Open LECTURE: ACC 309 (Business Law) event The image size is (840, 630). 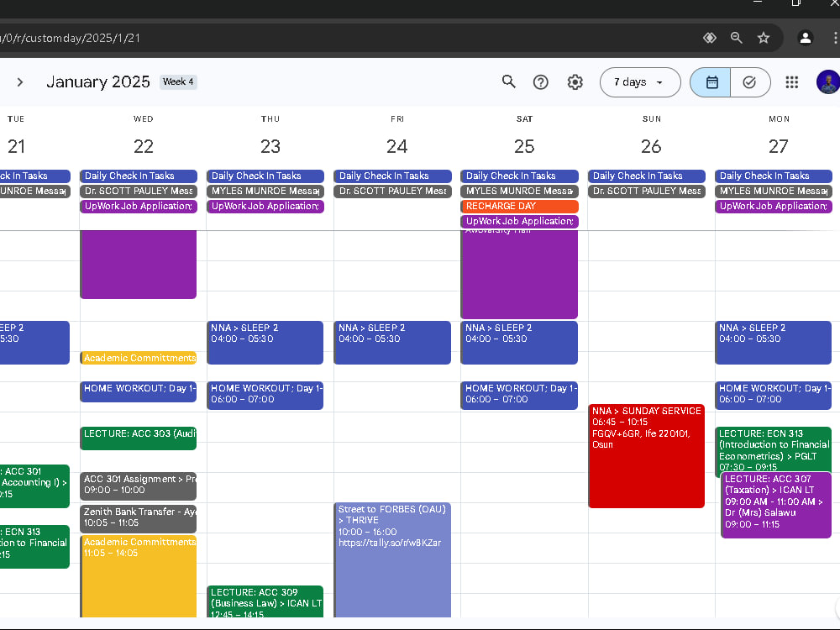pyautogui.click(x=265, y=601)
